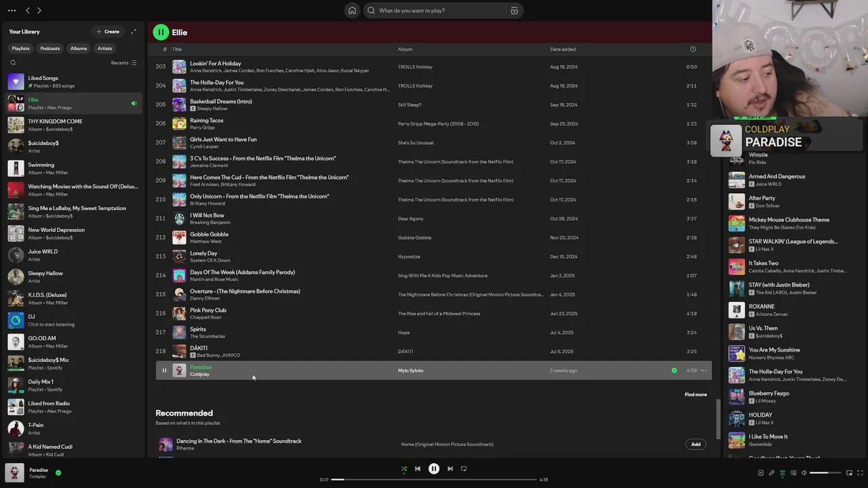Image resolution: width=868 pixels, height=488 pixels.
Task: Skip to previous track
Action: 418,468
